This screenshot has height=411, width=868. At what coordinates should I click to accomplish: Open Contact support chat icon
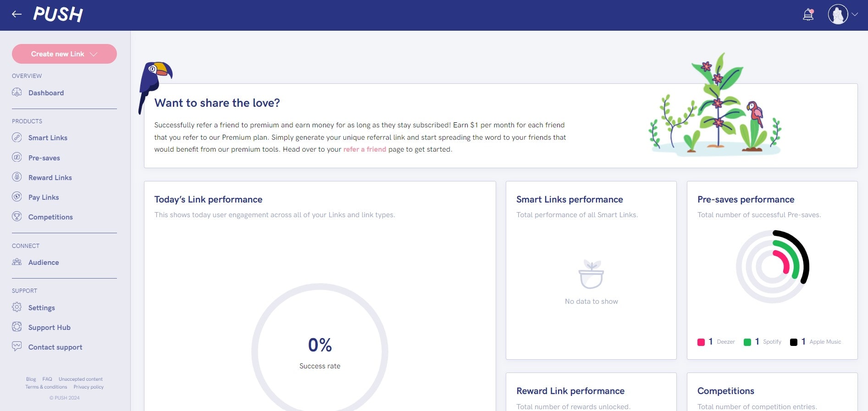(17, 347)
